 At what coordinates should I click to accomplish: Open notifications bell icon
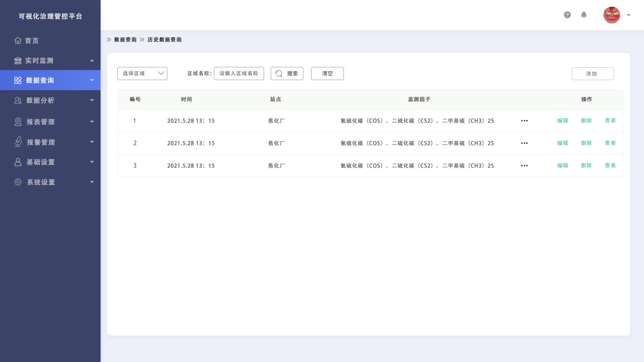(584, 15)
